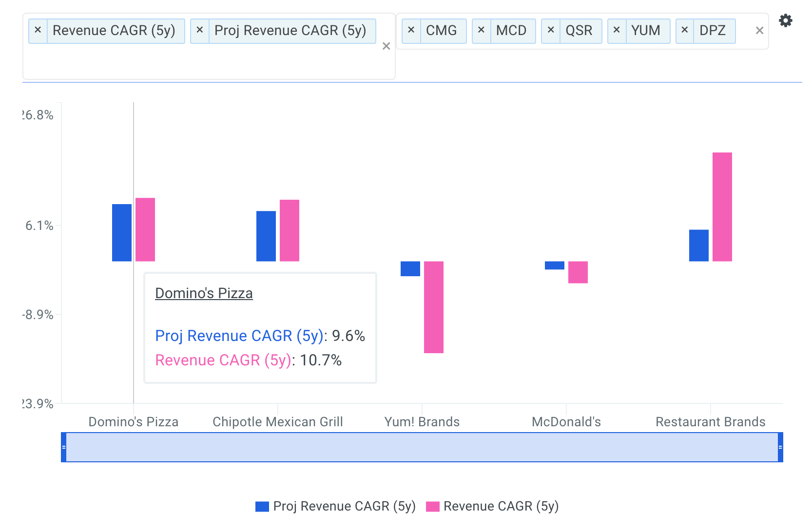Clear all selected tickers

click(x=759, y=31)
